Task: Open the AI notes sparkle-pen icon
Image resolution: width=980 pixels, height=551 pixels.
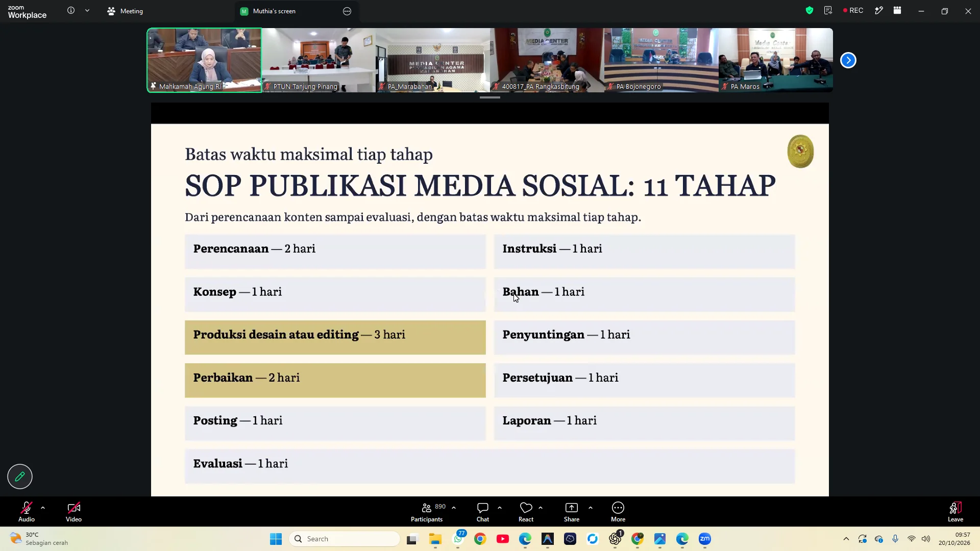Action: [878, 10]
